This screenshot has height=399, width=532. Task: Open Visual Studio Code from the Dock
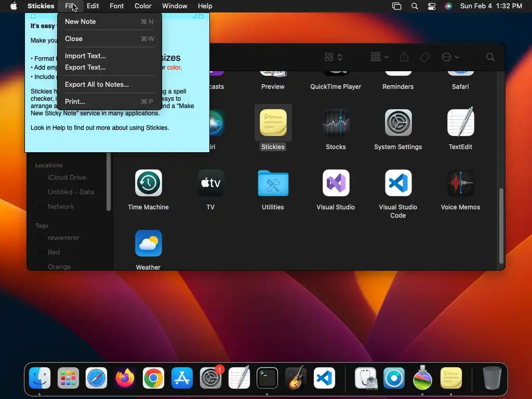click(324, 378)
